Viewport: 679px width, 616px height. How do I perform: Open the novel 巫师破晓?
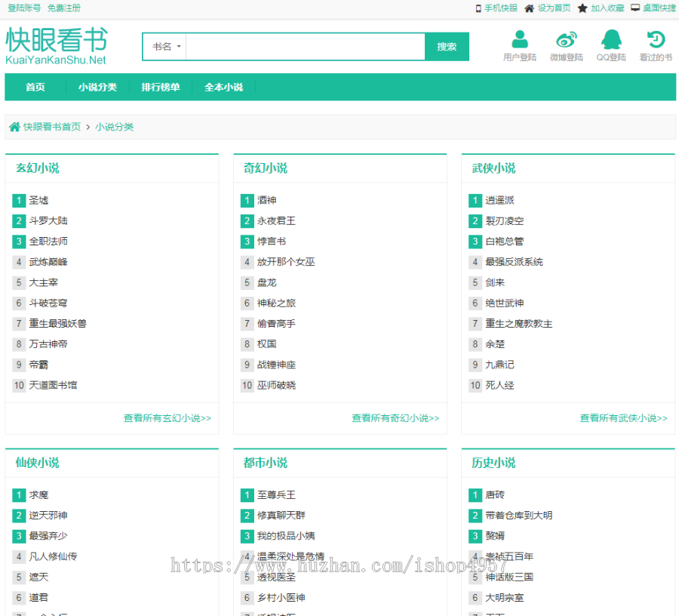tap(276, 385)
